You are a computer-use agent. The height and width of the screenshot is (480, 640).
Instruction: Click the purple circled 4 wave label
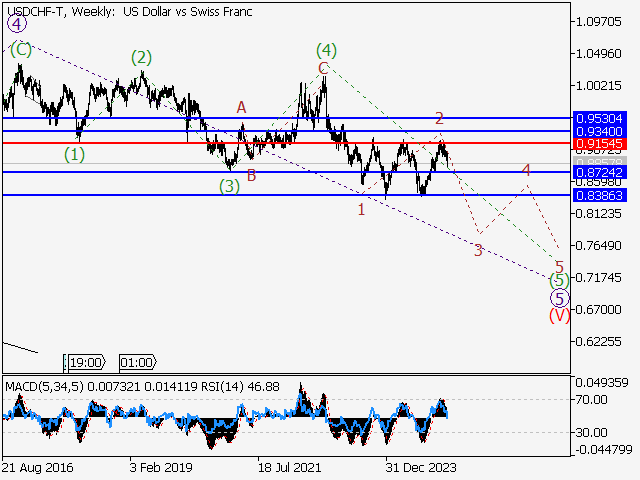tap(15, 26)
